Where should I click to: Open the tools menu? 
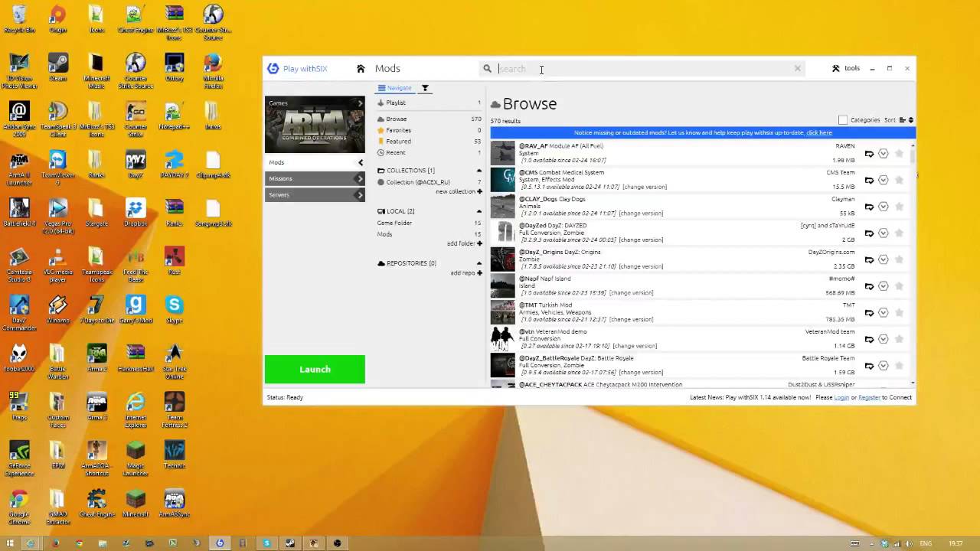(x=846, y=68)
